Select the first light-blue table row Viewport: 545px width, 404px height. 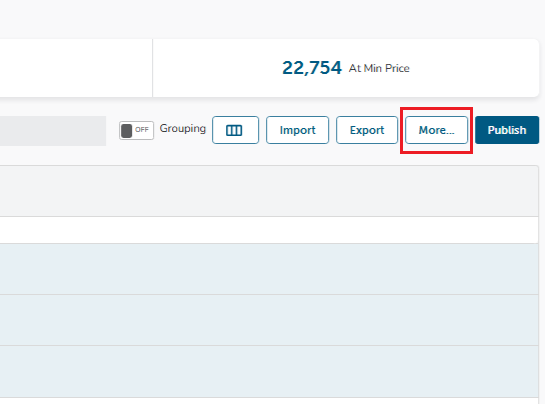(x=269, y=269)
